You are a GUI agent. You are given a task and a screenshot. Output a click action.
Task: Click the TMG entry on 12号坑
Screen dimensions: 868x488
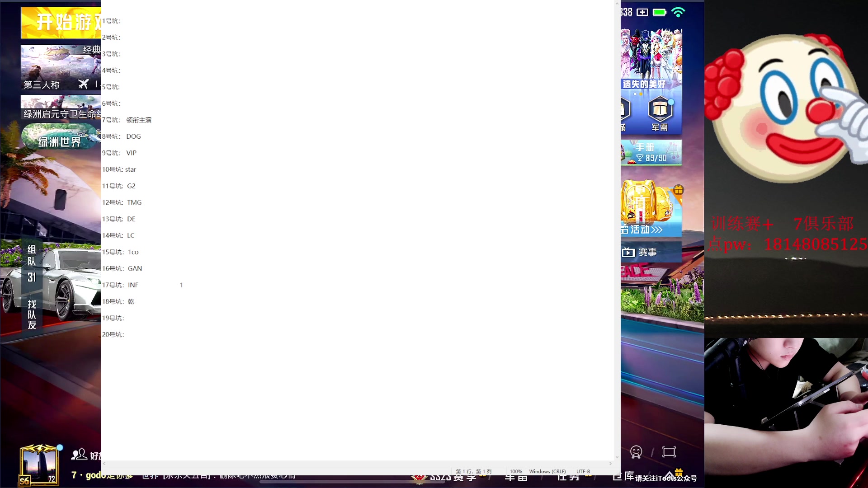tap(134, 202)
